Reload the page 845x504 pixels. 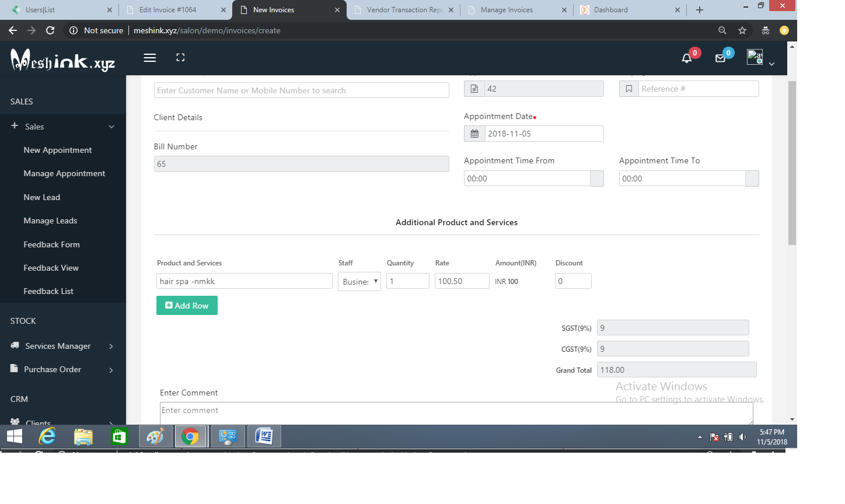(x=50, y=30)
